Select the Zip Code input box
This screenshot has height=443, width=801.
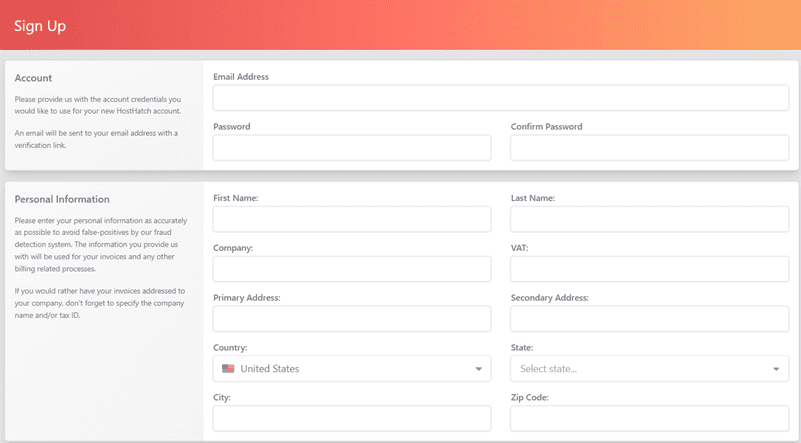click(x=649, y=419)
